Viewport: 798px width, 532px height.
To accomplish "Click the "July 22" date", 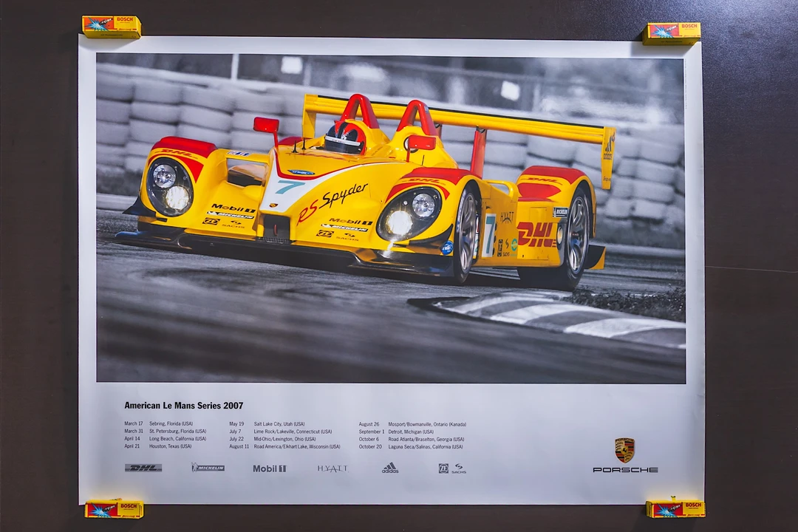I will (236, 439).
